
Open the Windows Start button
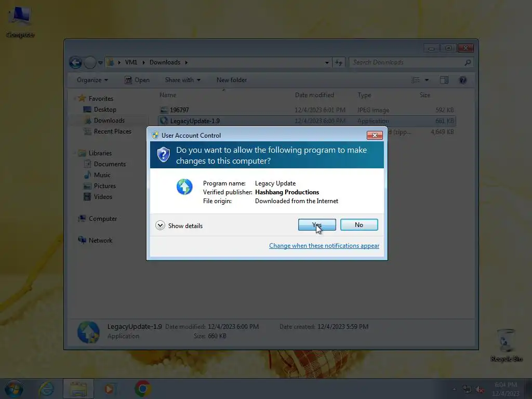14,389
